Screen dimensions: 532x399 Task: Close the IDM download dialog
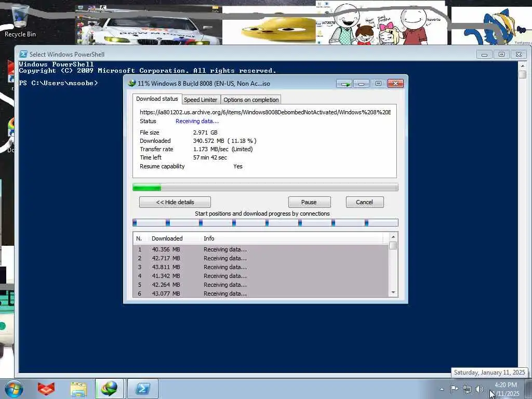coord(395,84)
